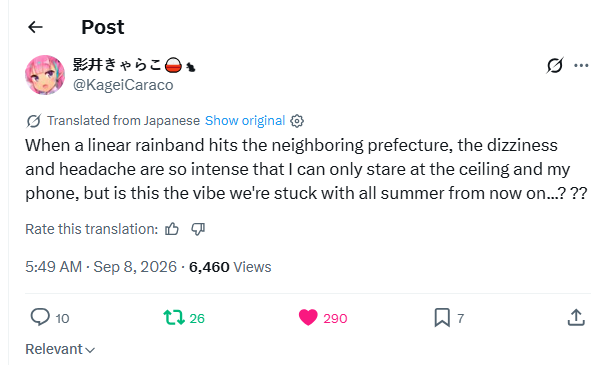Go back using the left arrow
The image size is (604, 365).
(35, 27)
